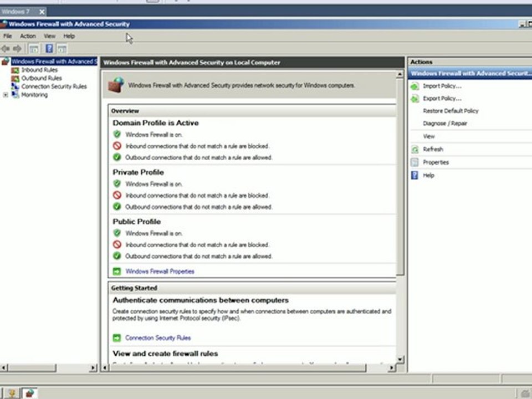Open the Action menu
The width and height of the screenshot is (532, 399).
[28, 36]
